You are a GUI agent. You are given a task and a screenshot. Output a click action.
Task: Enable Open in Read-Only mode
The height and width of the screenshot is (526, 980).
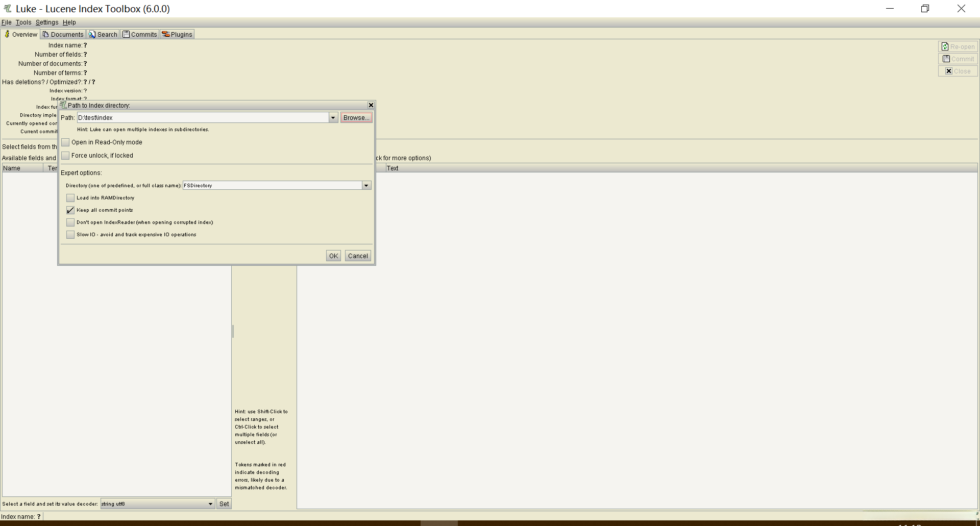point(65,142)
